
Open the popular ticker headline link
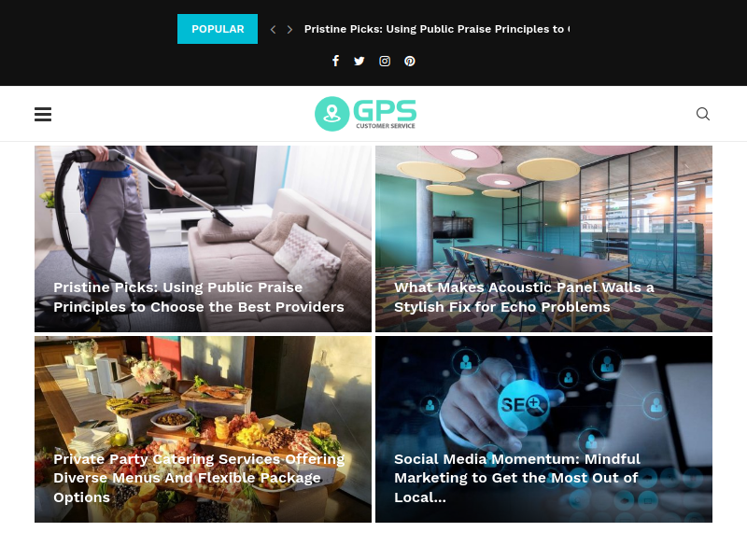[437, 29]
